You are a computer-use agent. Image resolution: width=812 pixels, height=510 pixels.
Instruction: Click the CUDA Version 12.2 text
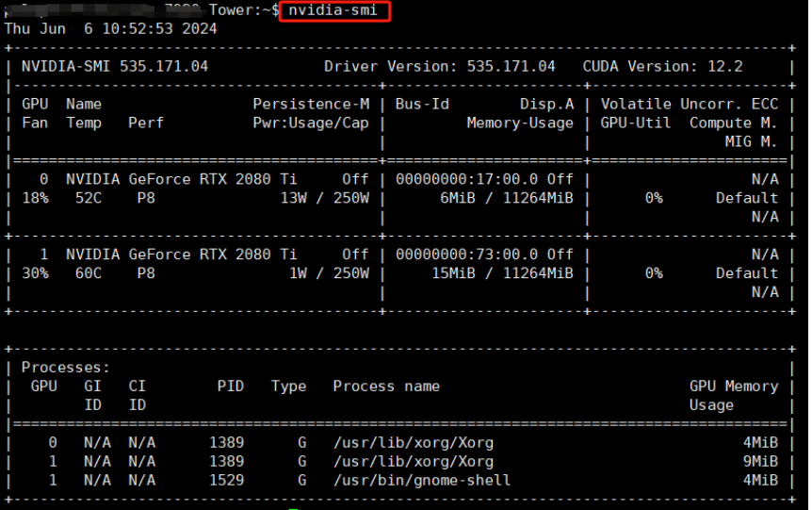pyautogui.click(x=662, y=67)
